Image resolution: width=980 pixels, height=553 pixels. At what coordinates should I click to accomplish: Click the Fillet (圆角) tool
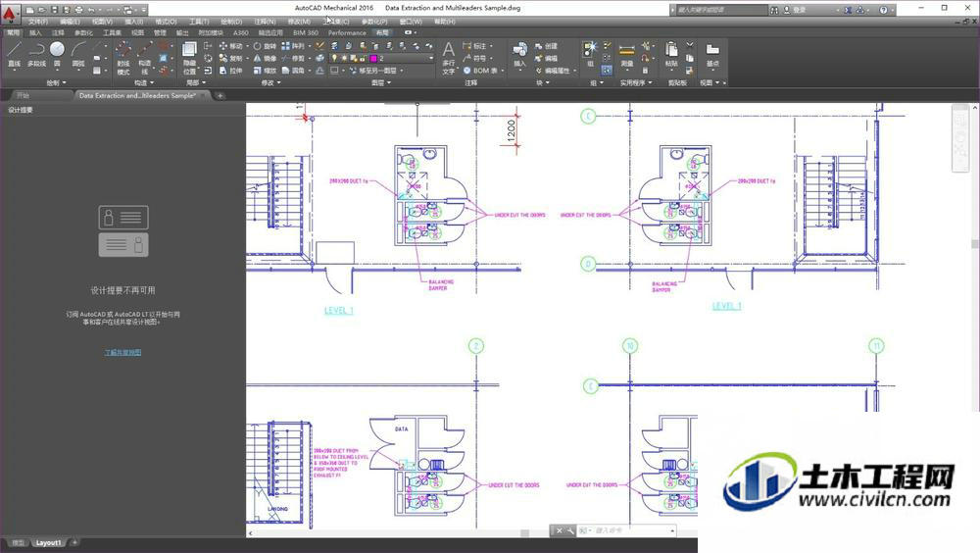point(293,71)
